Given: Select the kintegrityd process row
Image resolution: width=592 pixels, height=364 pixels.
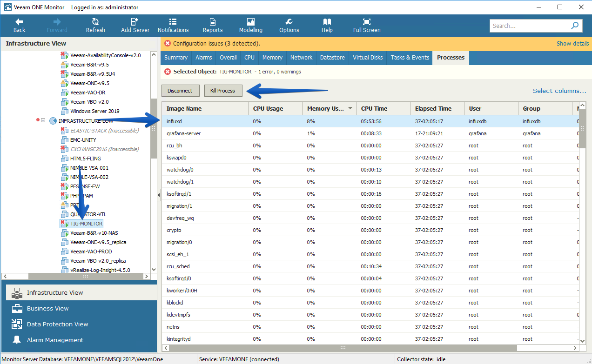Looking at the screenshot, I should 370,339.
